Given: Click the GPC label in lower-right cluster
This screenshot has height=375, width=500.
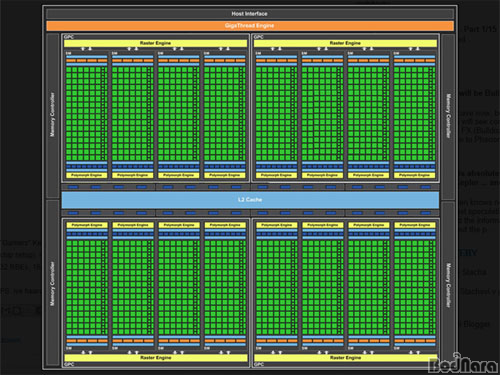Looking at the screenshot, I should pyautogui.click(x=259, y=364).
